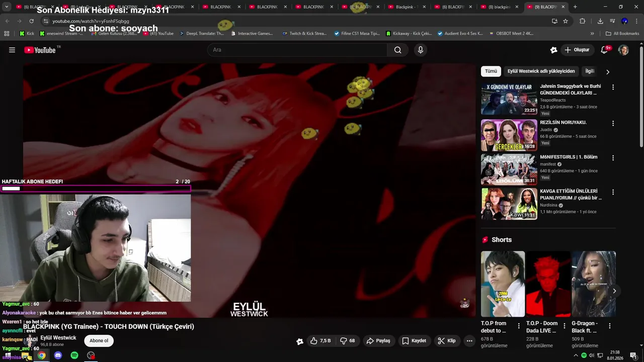Save the video with Kaydet
Viewport: 644px width, 362px height.
(414, 341)
